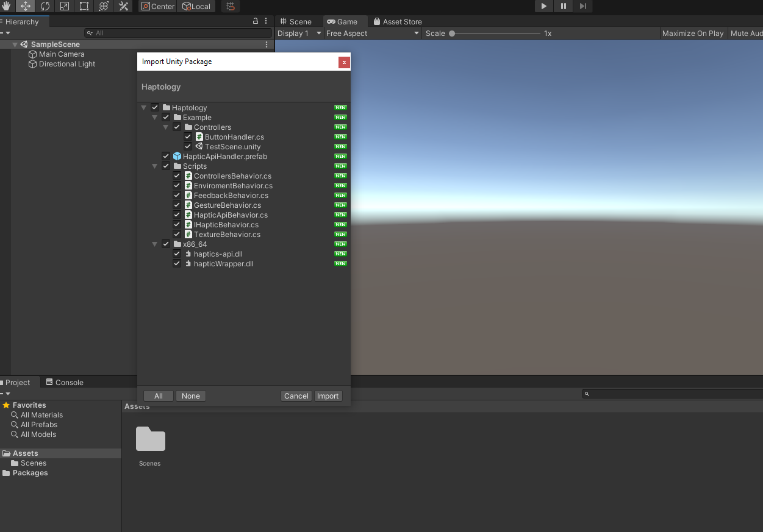
Task: Select the Scale tool
Action: (x=64, y=6)
